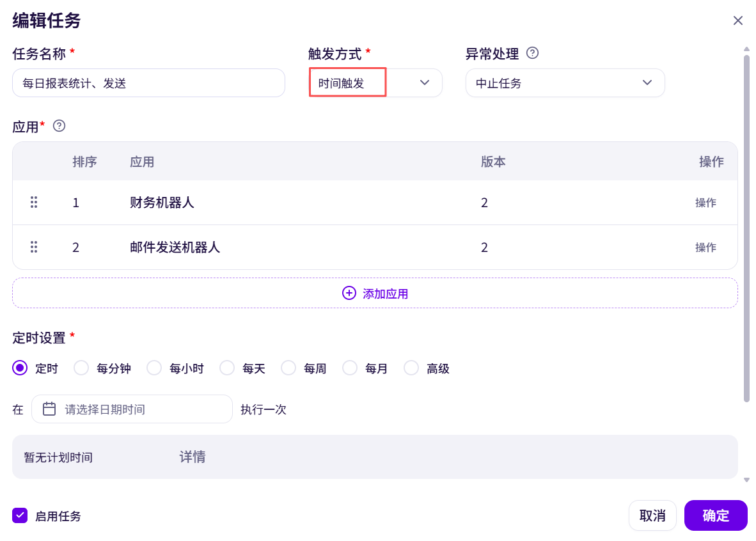Click the calendar icon in date picker

[49, 409]
